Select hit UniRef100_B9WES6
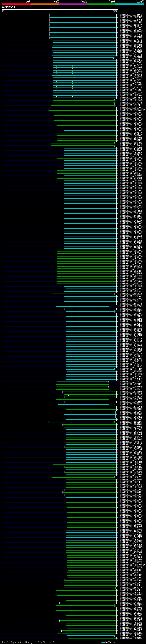 131,618
